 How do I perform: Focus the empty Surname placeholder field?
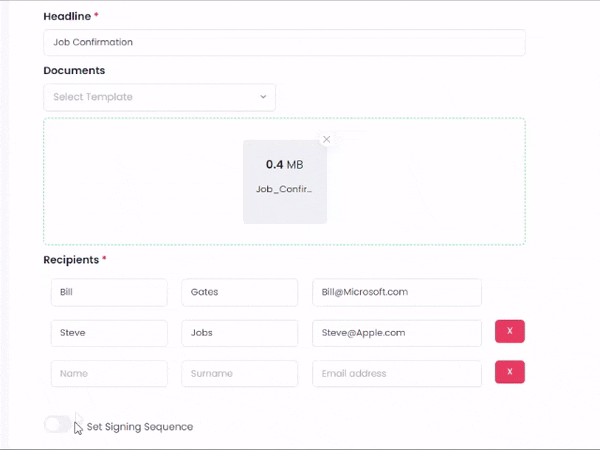point(240,373)
